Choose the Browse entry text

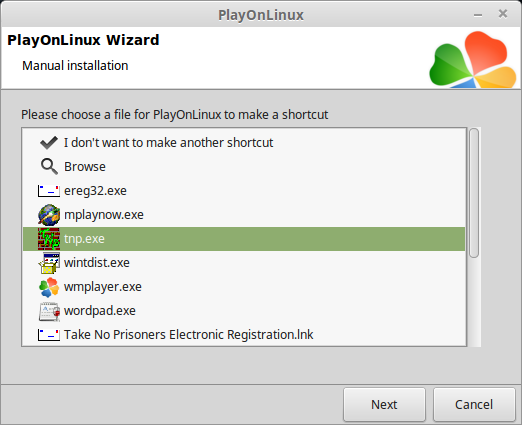point(85,166)
